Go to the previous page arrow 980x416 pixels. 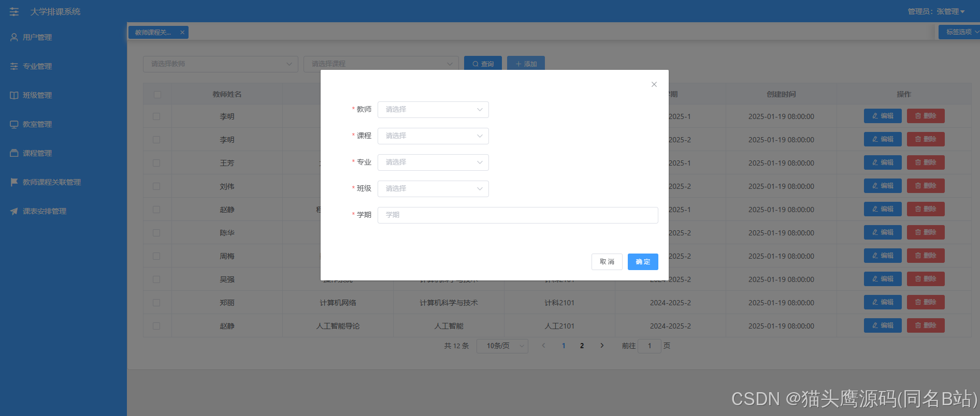pyautogui.click(x=543, y=346)
